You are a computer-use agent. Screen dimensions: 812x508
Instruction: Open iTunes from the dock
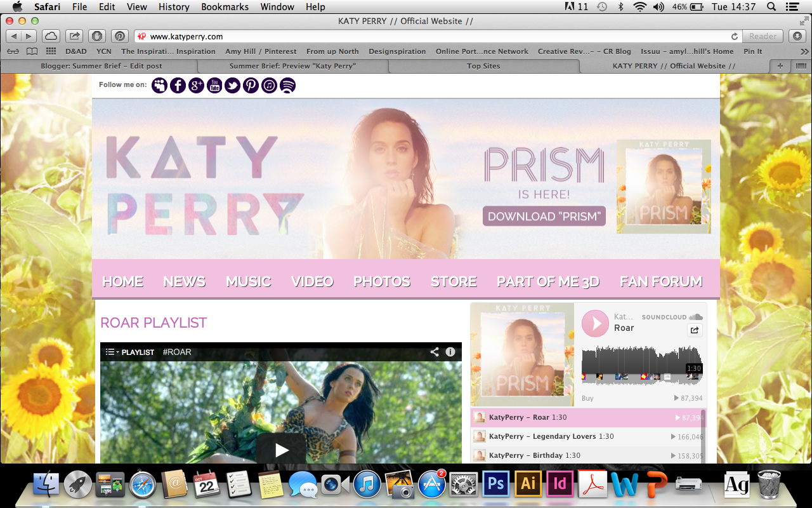point(367,485)
